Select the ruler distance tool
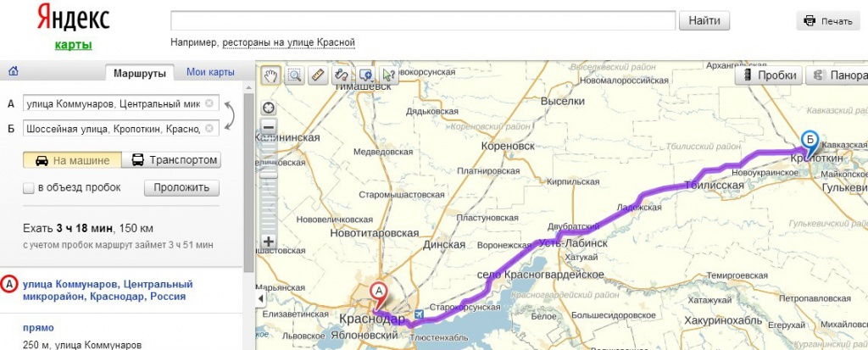This screenshot has width=868, height=350. (x=318, y=75)
